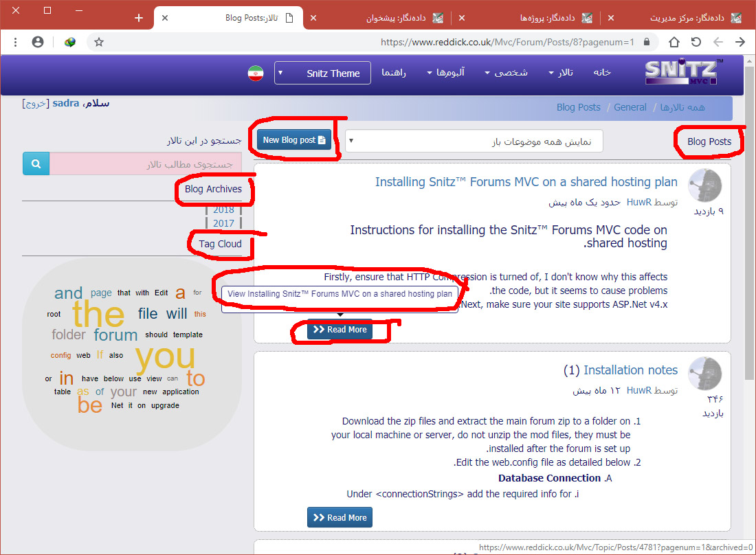Open the Chrome profile avatar icon
Screen dimensions: 756x555
[x=38, y=42]
